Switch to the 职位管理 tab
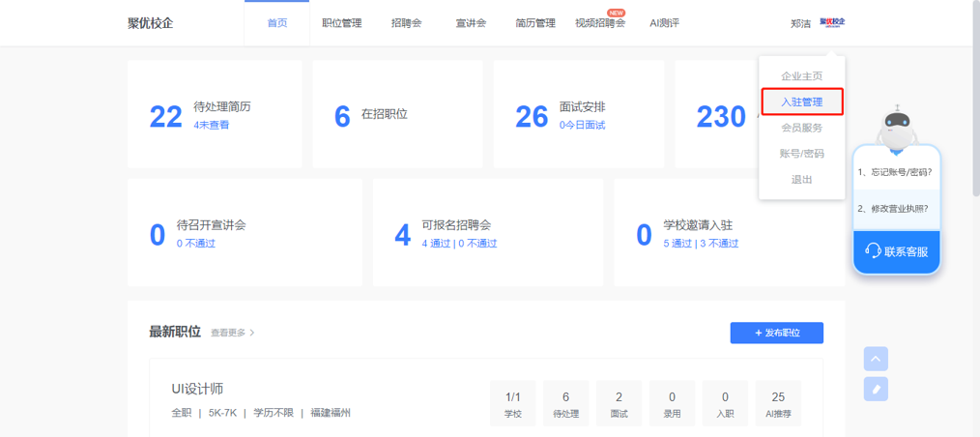Viewport: 980px width, 437px height. point(341,23)
